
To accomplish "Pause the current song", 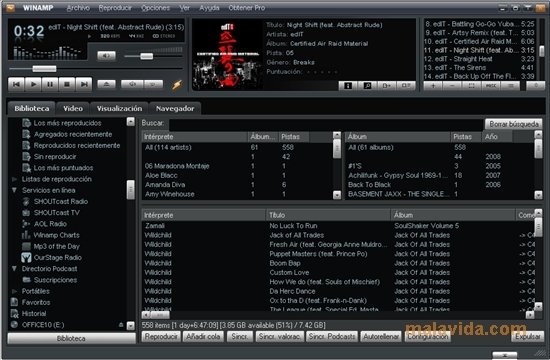I will [50, 85].
